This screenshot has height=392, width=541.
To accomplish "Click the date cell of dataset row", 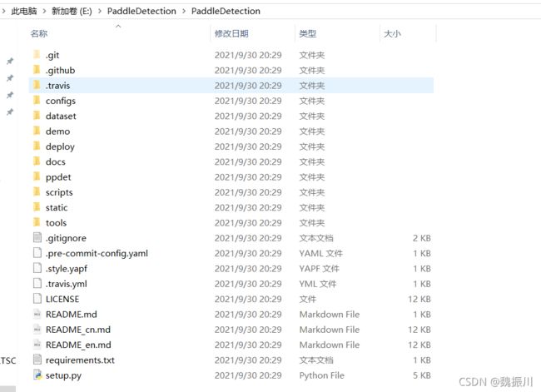I will tap(248, 117).
